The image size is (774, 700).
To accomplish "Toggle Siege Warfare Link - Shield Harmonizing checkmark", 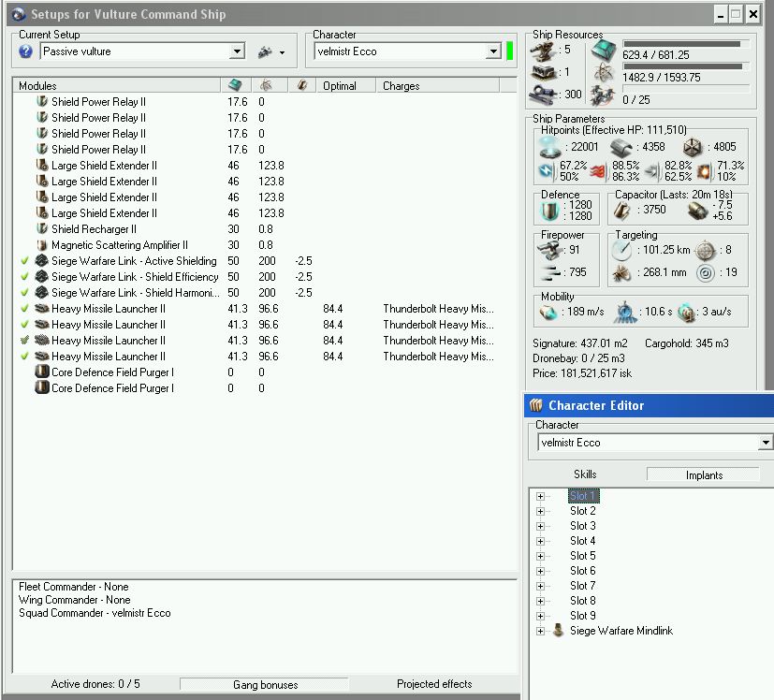I will point(24,292).
